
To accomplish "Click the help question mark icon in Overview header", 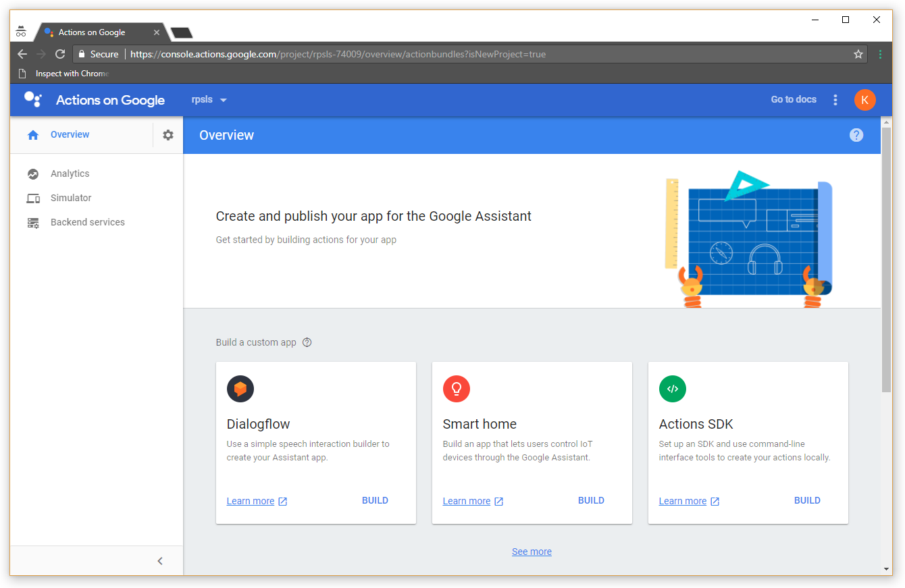I will pos(856,135).
